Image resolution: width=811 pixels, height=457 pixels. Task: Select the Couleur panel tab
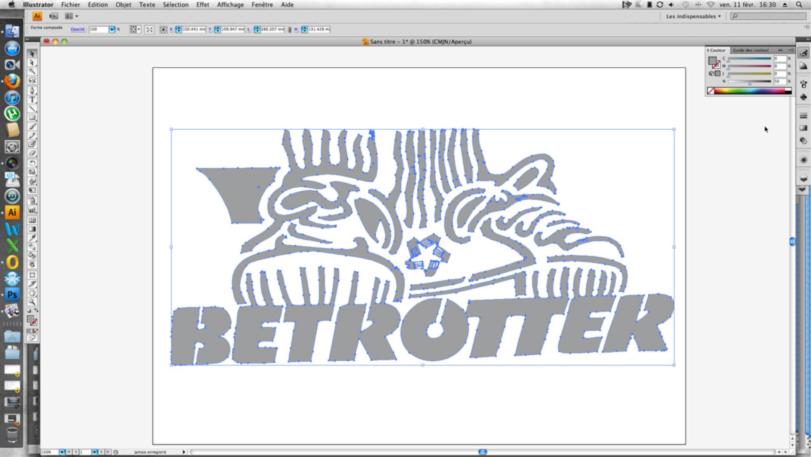(717, 50)
